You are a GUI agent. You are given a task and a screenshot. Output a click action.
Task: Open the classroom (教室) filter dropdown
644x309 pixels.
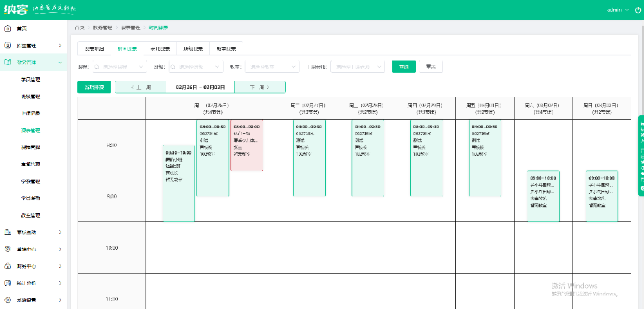(272, 66)
